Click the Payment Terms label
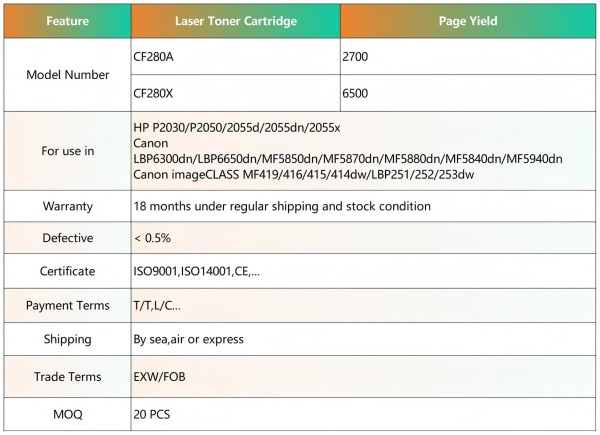Image resolution: width=600 pixels, height=435 pixels. 67,305
